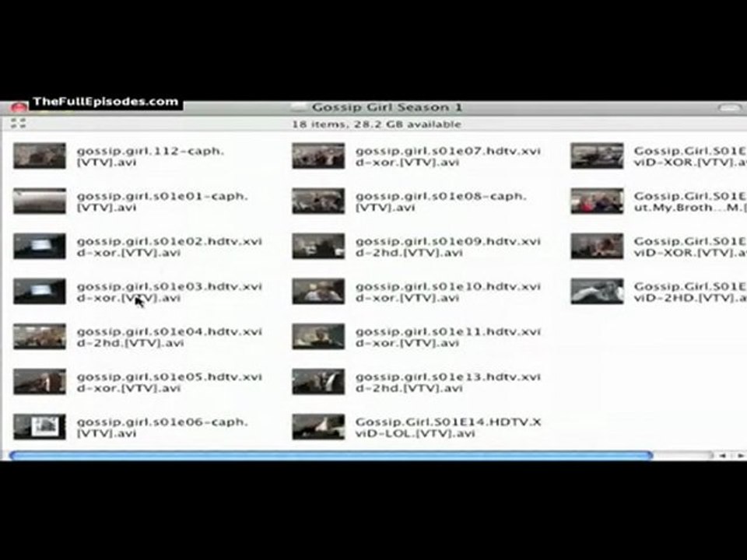Click file name gossip.girl.s01e02.hdtv.xvid-xor.[VTV].avi
Viewport: 747px width, 560px height.
pos(169,247)
